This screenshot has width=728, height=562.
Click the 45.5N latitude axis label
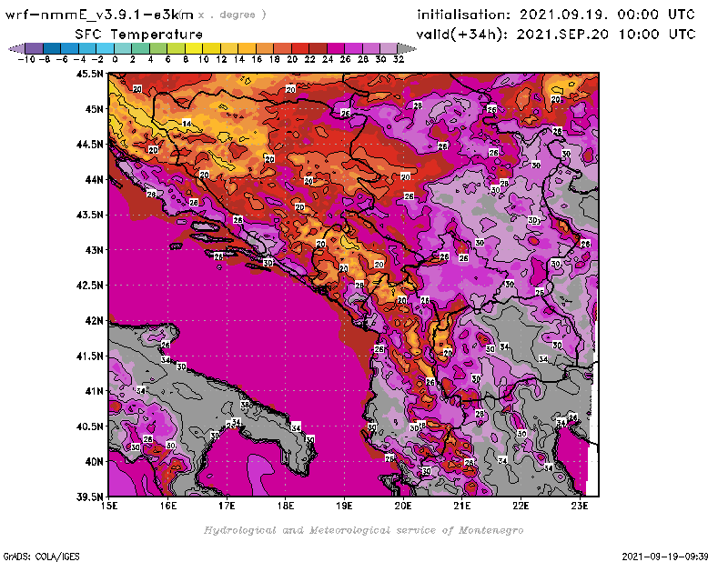[88, 75]
